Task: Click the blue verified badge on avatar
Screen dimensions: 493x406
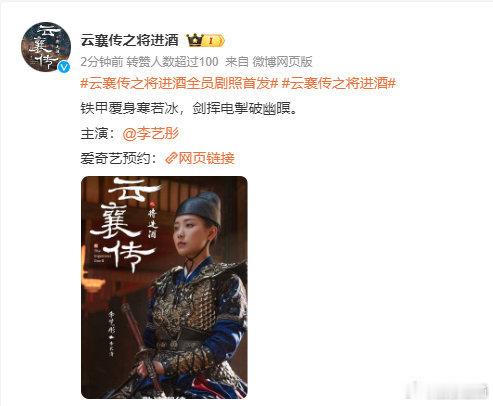Action: tap(64, 67)
